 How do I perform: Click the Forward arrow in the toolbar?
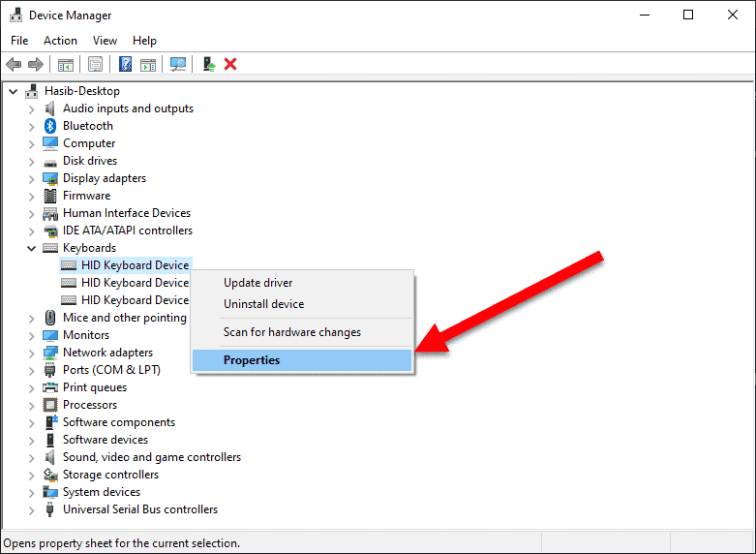click(x=36, y=64)
